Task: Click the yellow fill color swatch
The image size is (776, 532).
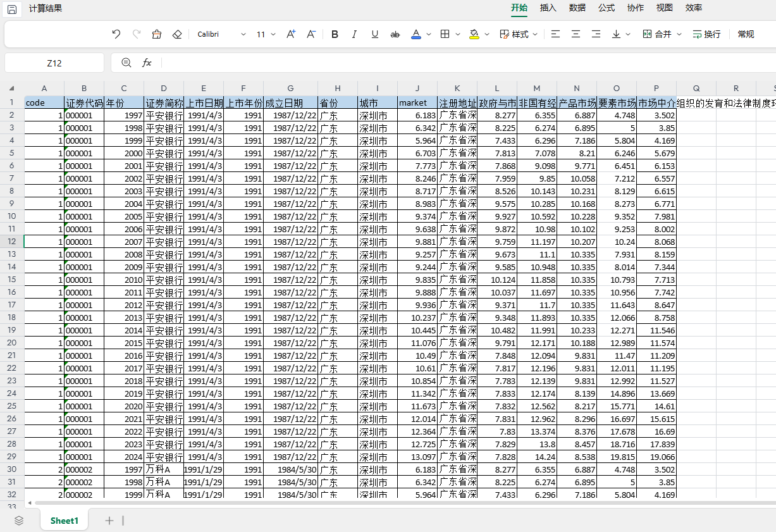Action: 474,34
